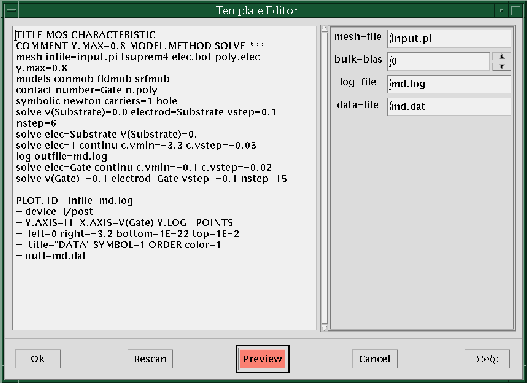Click the scrollbar top arrow
Image resolution: width=527 pixels, height=383 pixels.
tap(324, 29)
